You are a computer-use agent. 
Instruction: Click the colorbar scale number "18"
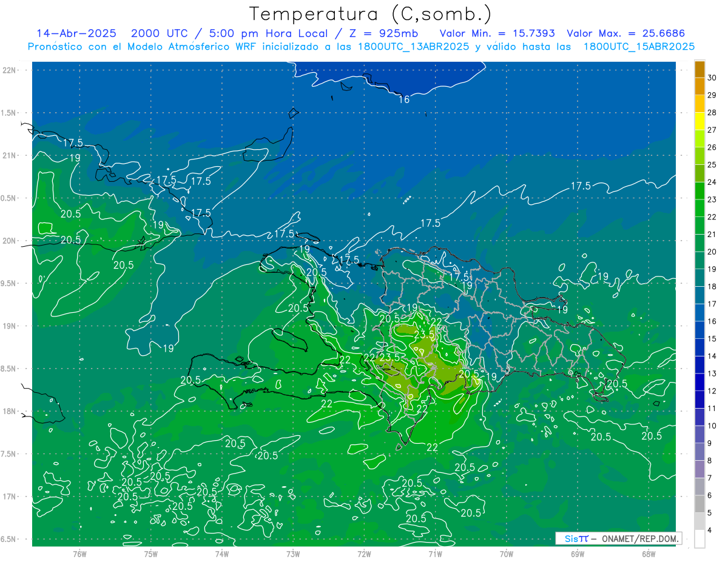click(x=712, y=286)
